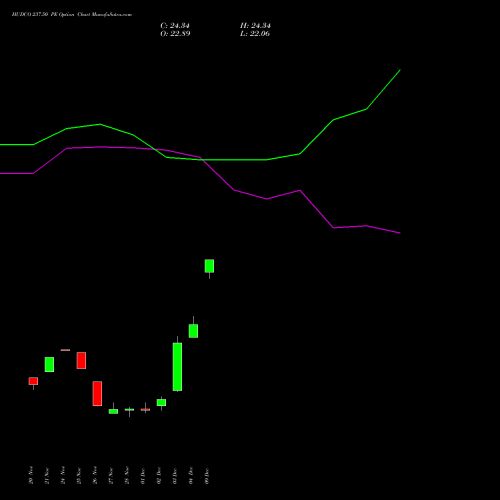Viewport: 500px width, 500px height.
Task: Select the 02 Dec date label
Action: click(159, 475)
